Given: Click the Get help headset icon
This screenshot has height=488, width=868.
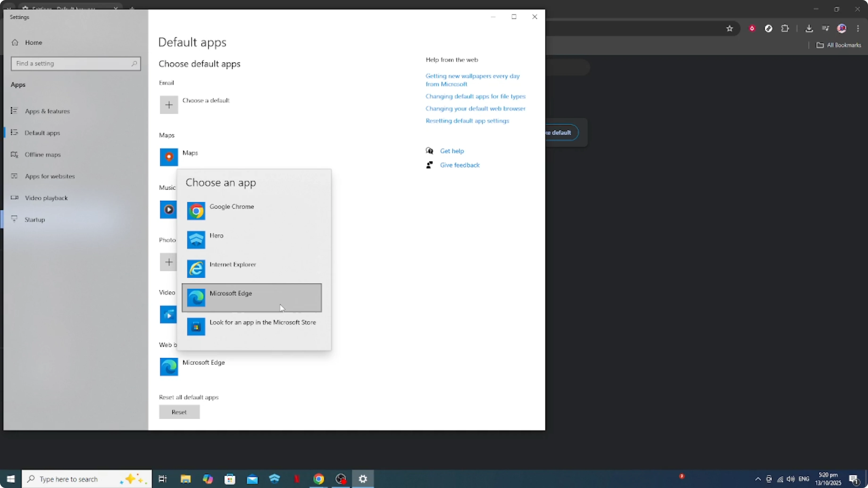Looking at the screenshot, I should click(430, 151).
